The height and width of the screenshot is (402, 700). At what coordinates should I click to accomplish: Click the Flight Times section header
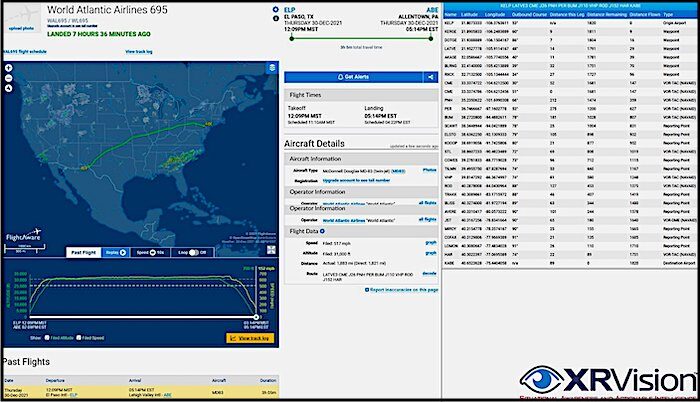[361, 95]
